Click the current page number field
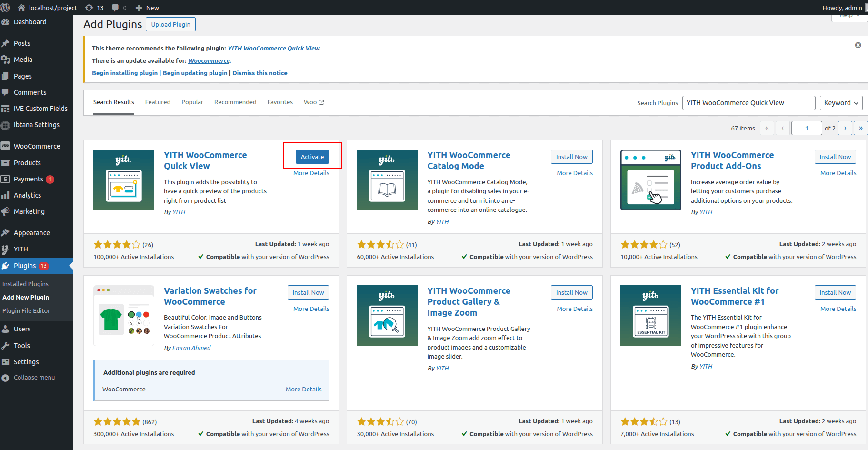The image size is (868, 450). click(806, 128)
